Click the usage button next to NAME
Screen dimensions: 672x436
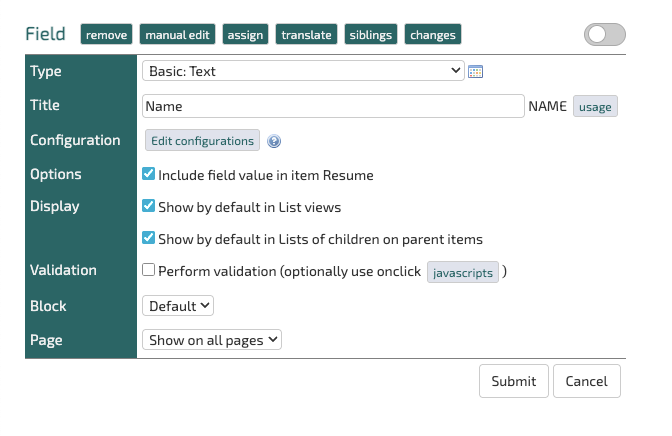click(x=595, y=106)
